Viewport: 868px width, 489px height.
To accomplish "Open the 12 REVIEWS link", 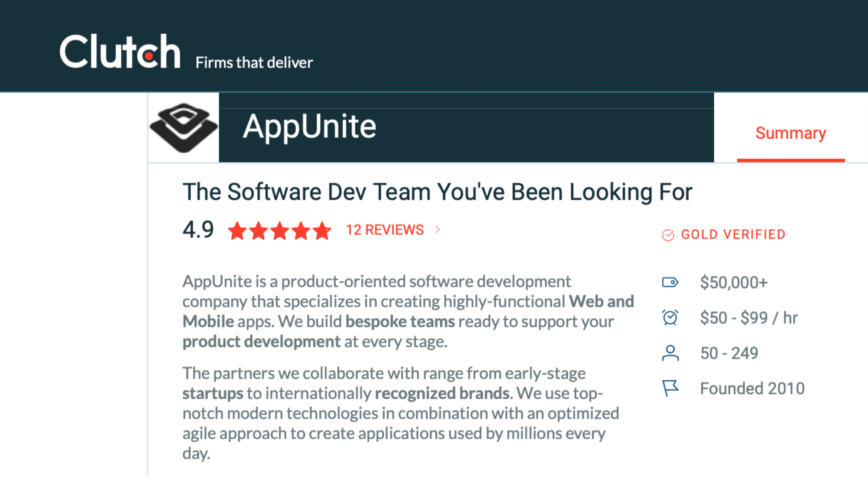I will point(385,230).
